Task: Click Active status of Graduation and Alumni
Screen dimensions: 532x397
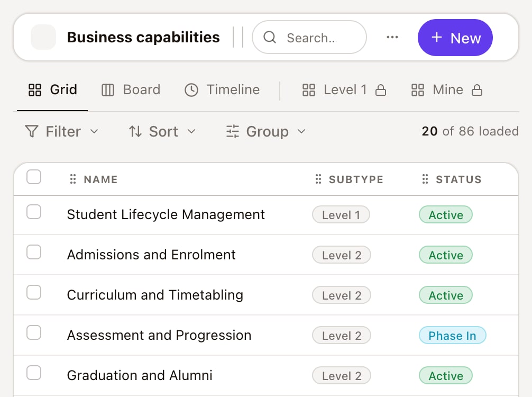Action: pos(446,376)
